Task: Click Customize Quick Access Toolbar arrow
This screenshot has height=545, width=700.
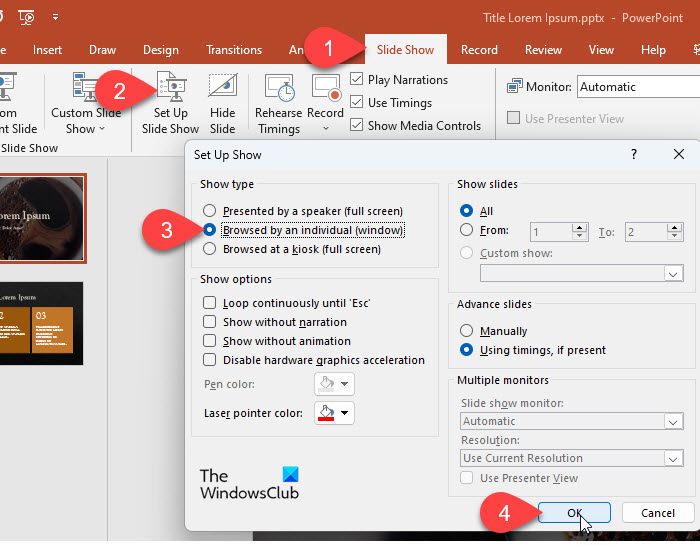Action: click(x=55, y=17)
